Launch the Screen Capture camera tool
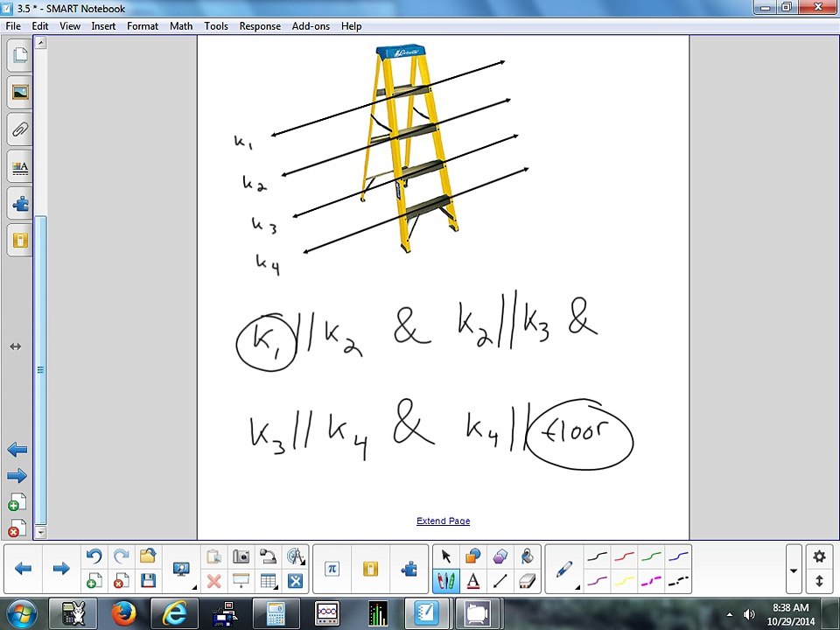This screenshot has width=840, height=630. (241, 556)
